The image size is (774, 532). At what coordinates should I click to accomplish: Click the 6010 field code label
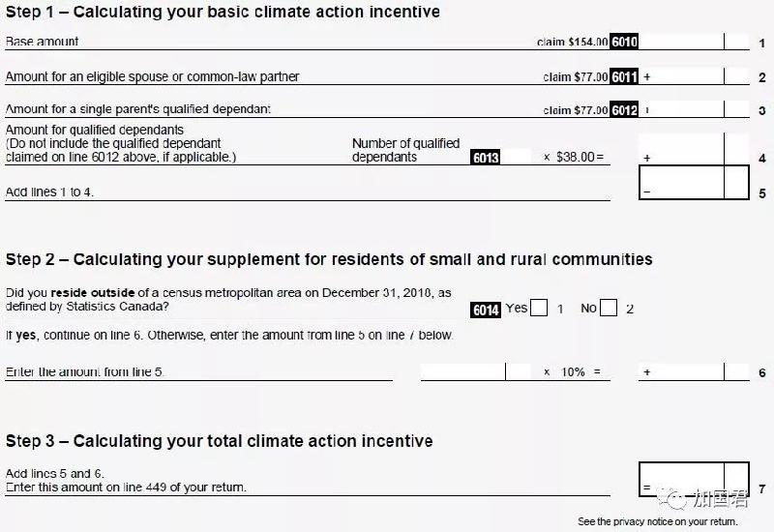(624, 42)
